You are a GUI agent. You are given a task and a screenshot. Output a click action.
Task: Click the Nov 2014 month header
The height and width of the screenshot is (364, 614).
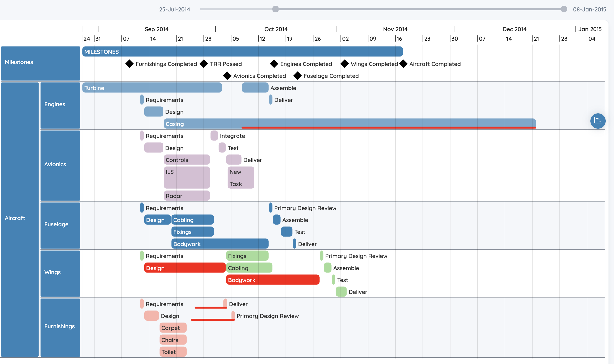tap(395, 29)
